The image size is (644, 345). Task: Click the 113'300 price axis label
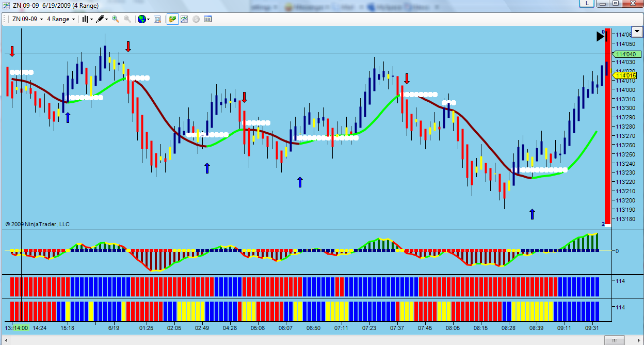pyautogui.click(x=625, y=108)
